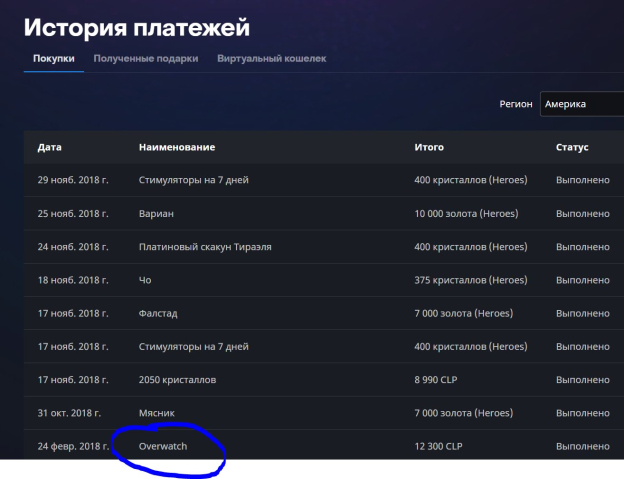Click the Выполнено status in the Фалстад row
The image size is (624, 479).
(583, 313)
